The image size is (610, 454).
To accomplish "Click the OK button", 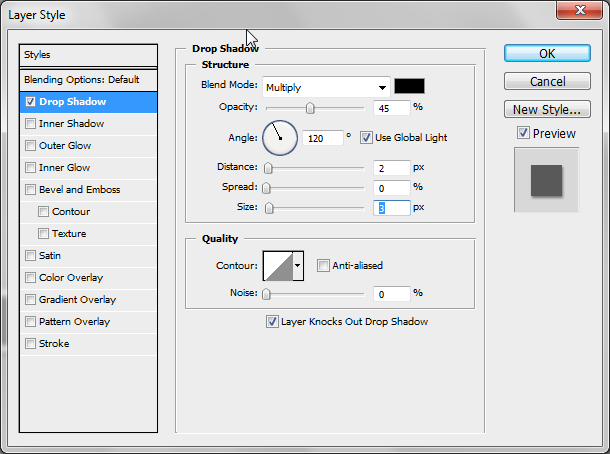I will click(x=547, y=53).
